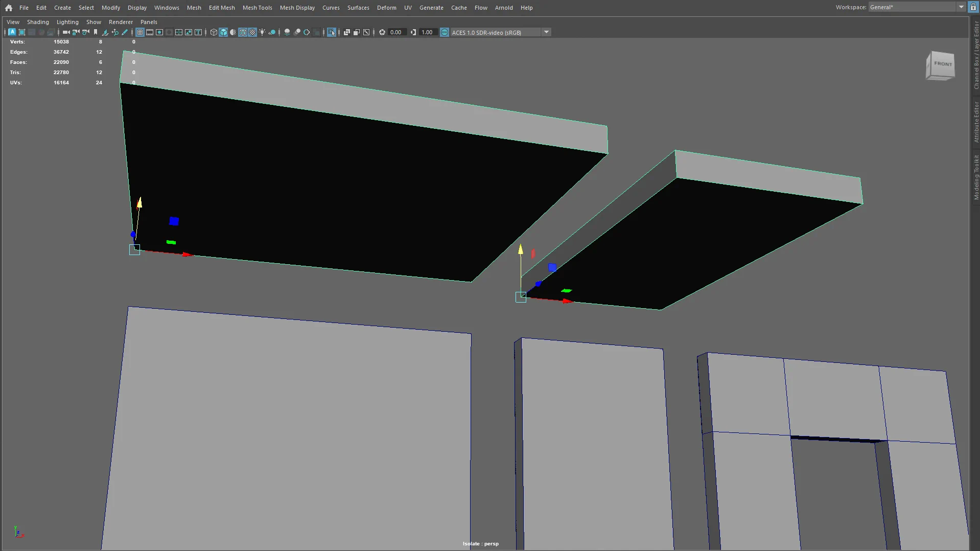980x551 pixels.
Task: Click the 'Isolate : persp' viewport label
Action: pyautogui.click(x=480, y=543)
